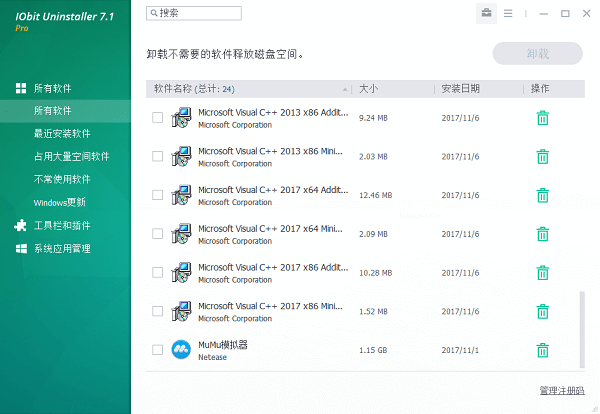Click into the 搜索 search field

[199, 13]
